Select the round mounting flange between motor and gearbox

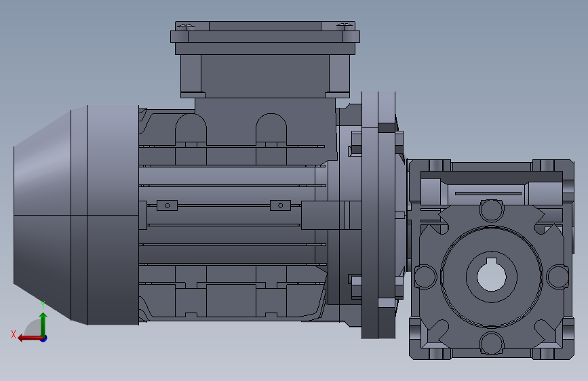pos(378,215)
